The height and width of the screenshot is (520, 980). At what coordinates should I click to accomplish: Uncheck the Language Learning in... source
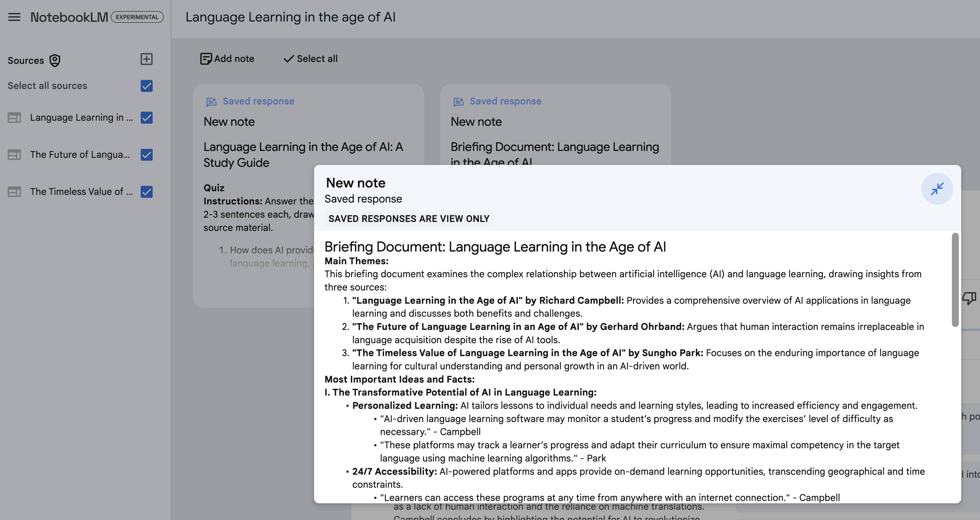click(147, 118)
